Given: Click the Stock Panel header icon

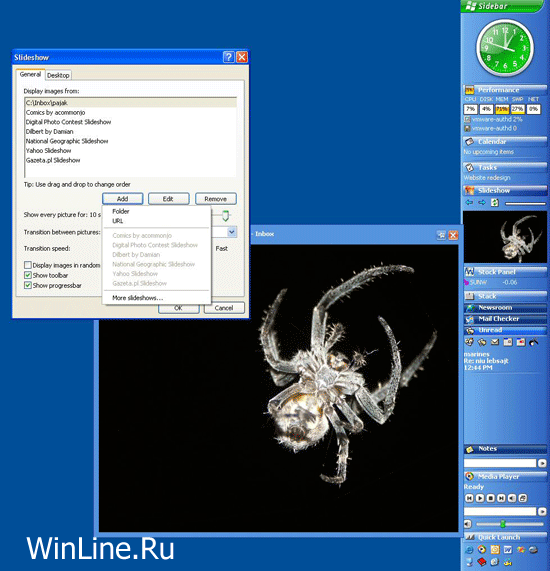Looking at the screenshot, I should (x=470, y=272).
